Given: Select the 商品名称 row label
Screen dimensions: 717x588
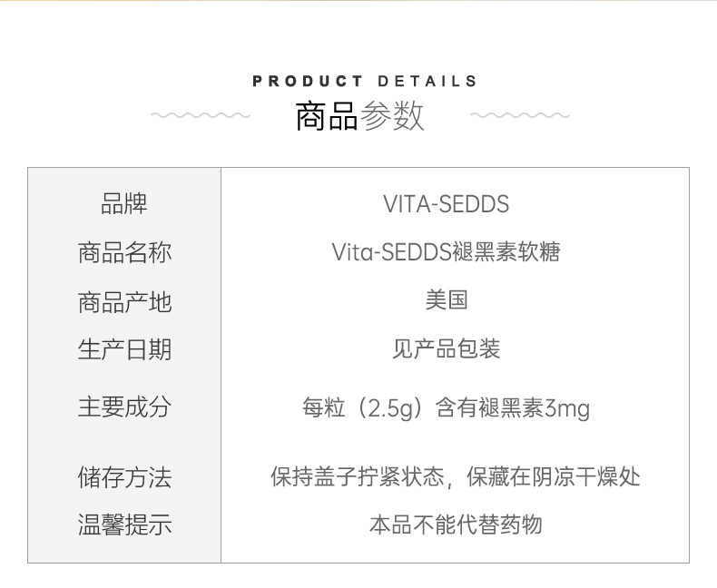Looking at the screenshot, I should (124, 252).
